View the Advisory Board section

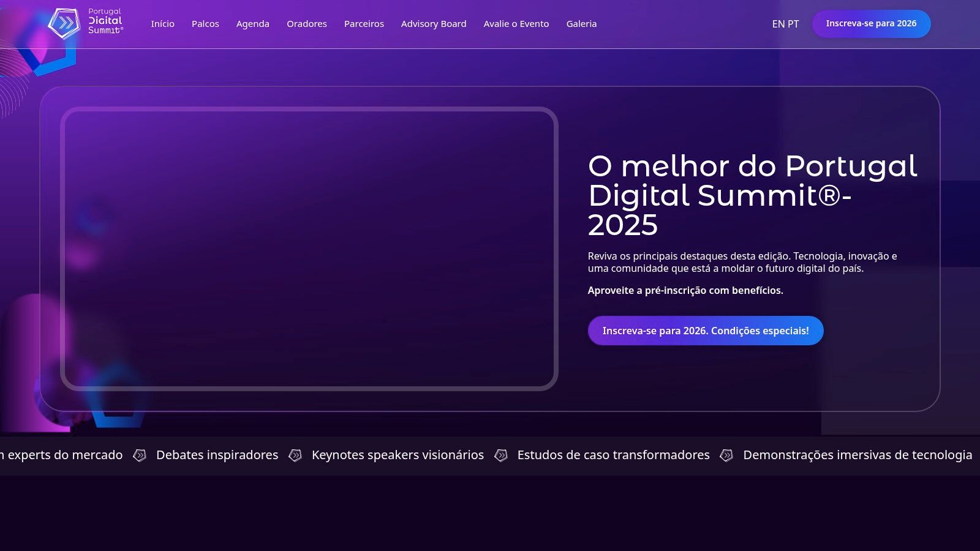pyautogui.click(x=433, y=24)
